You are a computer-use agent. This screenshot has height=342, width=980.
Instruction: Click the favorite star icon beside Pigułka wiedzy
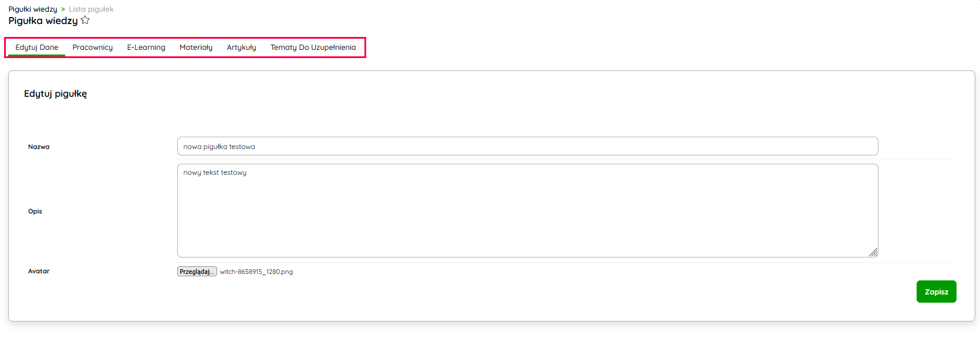click(85, 21)
